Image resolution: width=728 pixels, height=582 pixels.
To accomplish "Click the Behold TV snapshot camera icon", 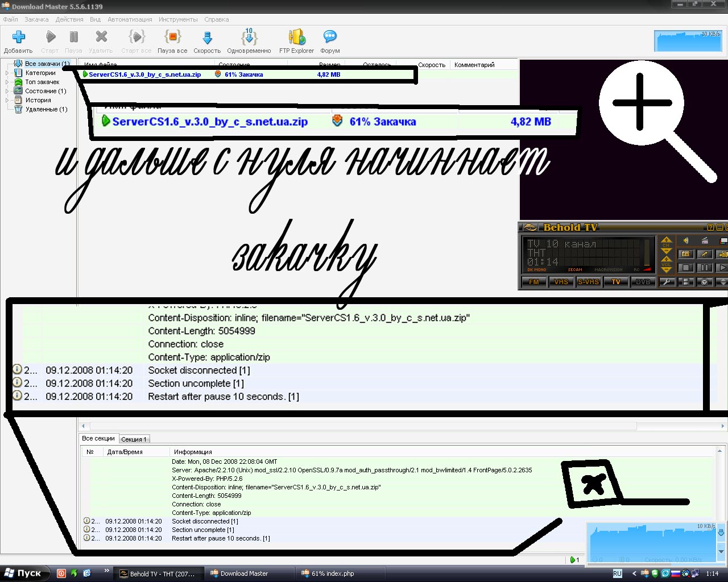I will [685, 254].
